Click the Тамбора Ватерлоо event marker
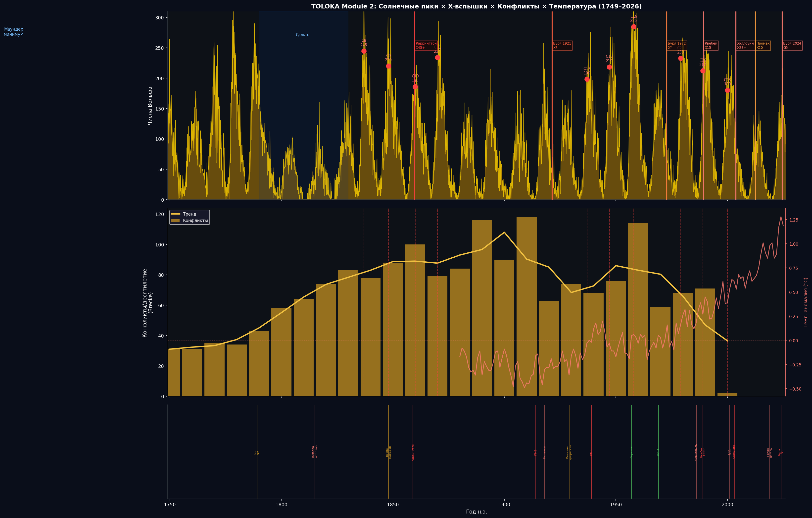This screenshot has height=518, width=812. [x=315, y=452]
